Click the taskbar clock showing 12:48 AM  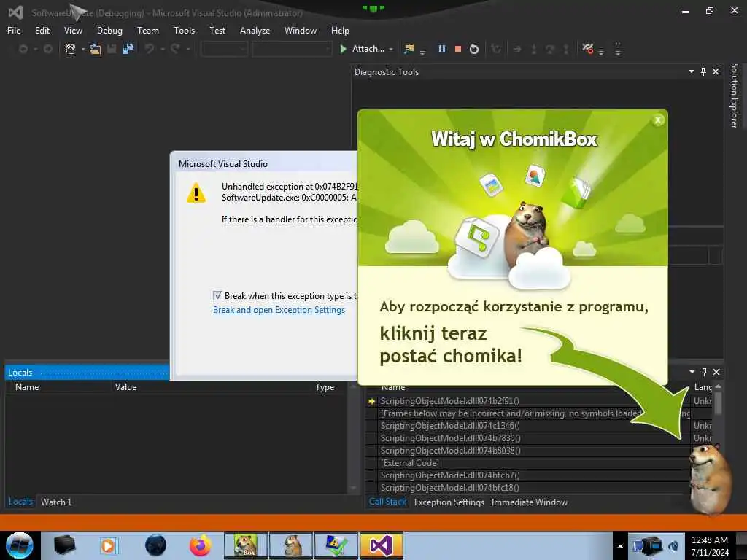(x=710, y=546)
